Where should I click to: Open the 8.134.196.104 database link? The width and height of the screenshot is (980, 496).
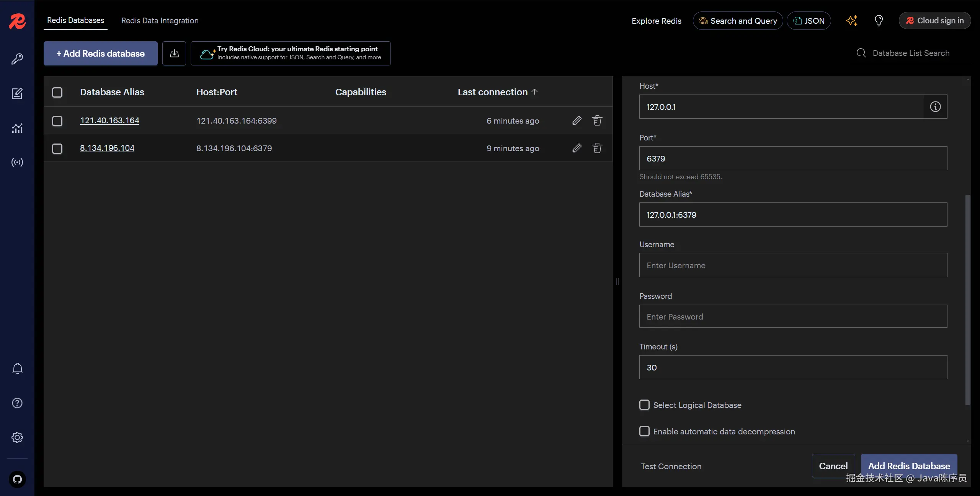tap(107, 148)
